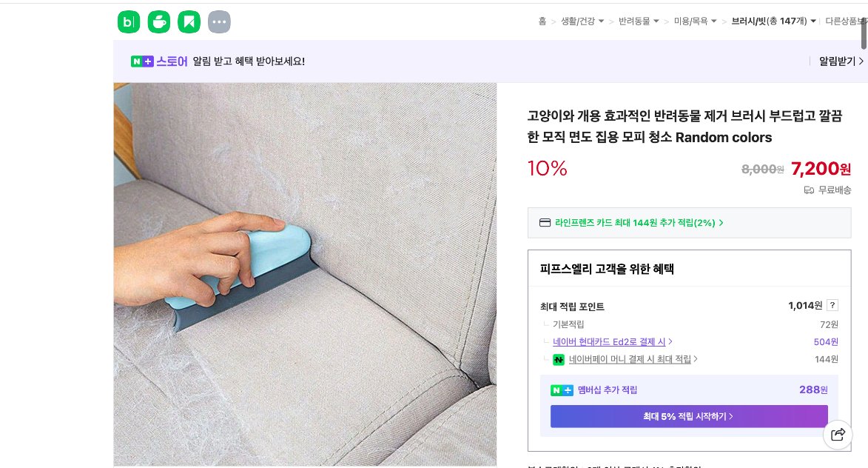Open the 네이버 현대카드 Ed2로 결제 시 link
Screen dimensions: 868x468
(x=610, y=341)
